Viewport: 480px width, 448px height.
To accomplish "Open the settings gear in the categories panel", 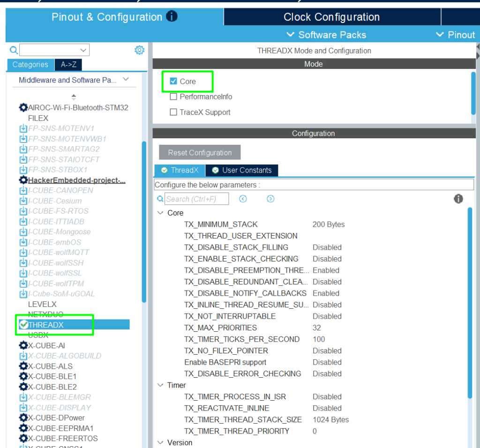I will (139, 50).
